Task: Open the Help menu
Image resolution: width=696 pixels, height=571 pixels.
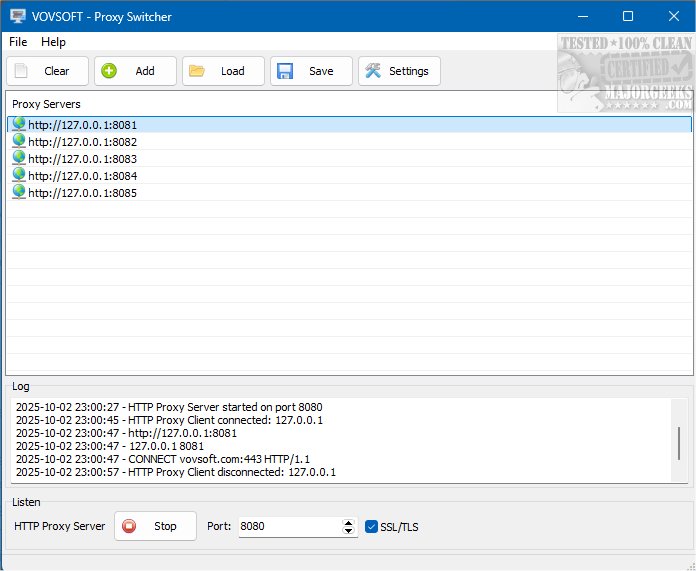Action: (53, 42)
